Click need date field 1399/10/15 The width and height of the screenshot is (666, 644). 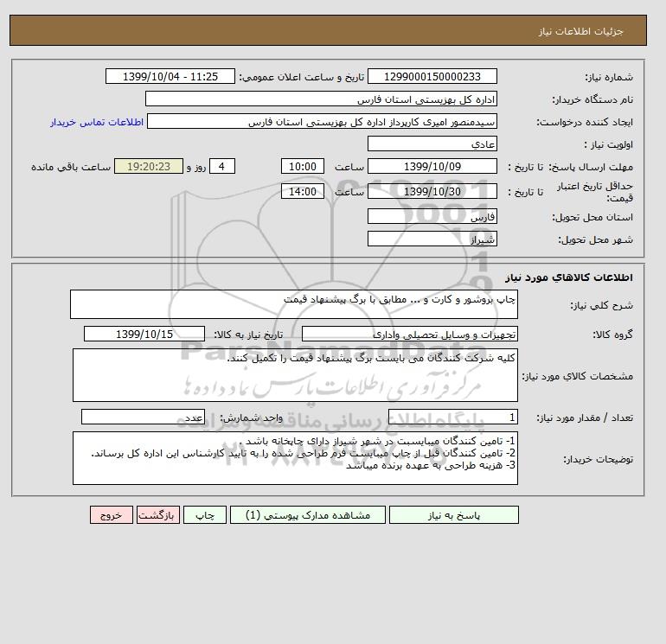(x=144, y=334)
